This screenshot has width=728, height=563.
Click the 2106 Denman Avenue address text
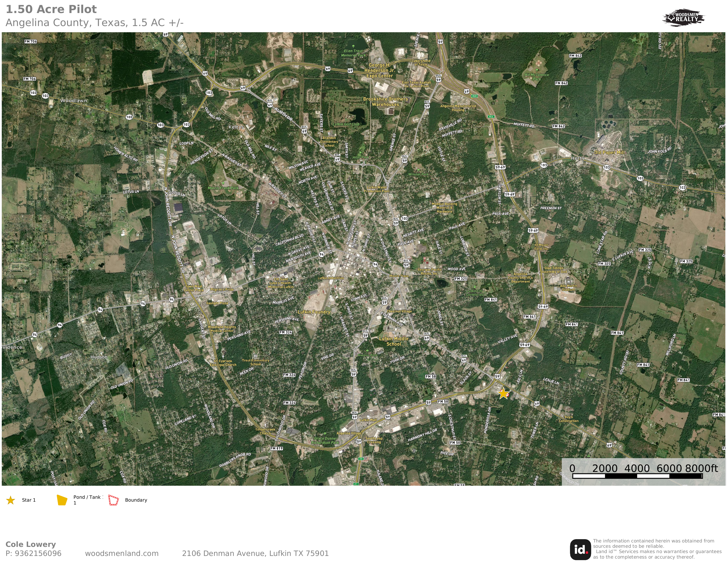[x=255, y=553]
